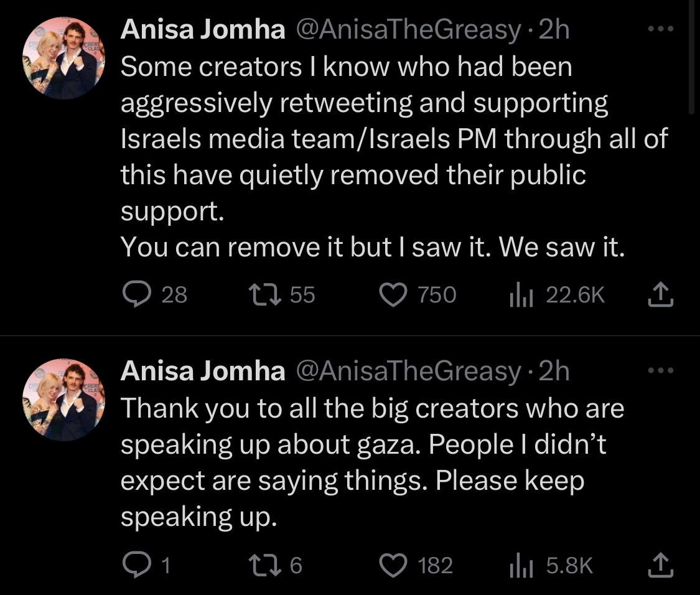Open tweet text thanking big creators
The image size is (700, 595).
372,462
